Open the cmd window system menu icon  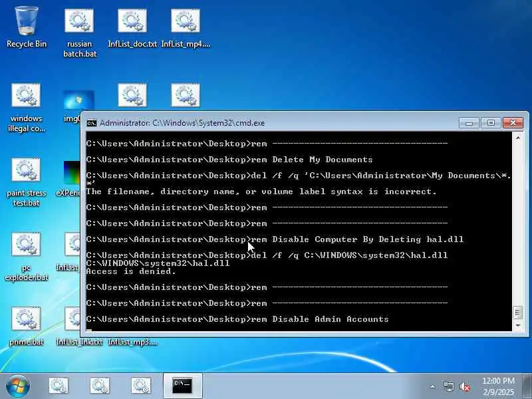pos(92,123)
